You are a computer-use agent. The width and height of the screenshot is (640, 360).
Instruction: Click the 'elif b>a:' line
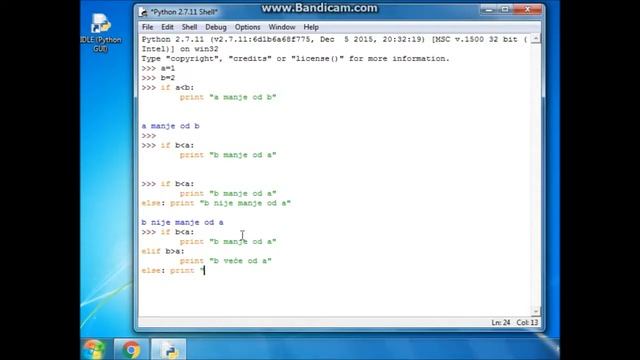tap(163, 251)
